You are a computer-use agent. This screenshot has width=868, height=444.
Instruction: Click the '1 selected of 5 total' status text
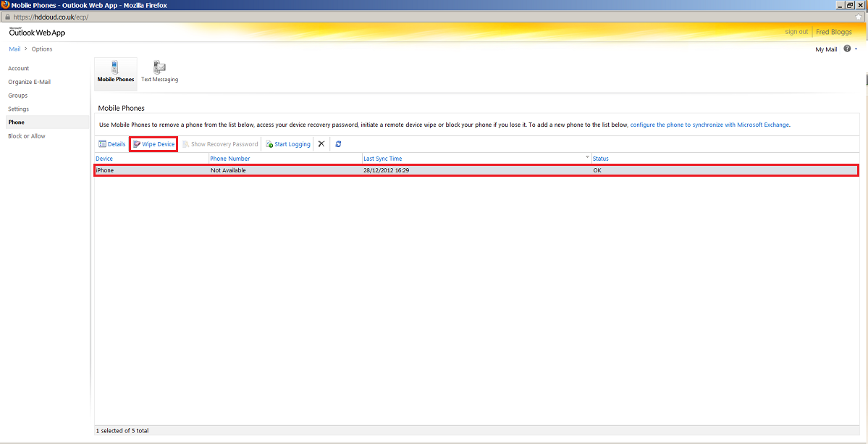click(122, 430)
